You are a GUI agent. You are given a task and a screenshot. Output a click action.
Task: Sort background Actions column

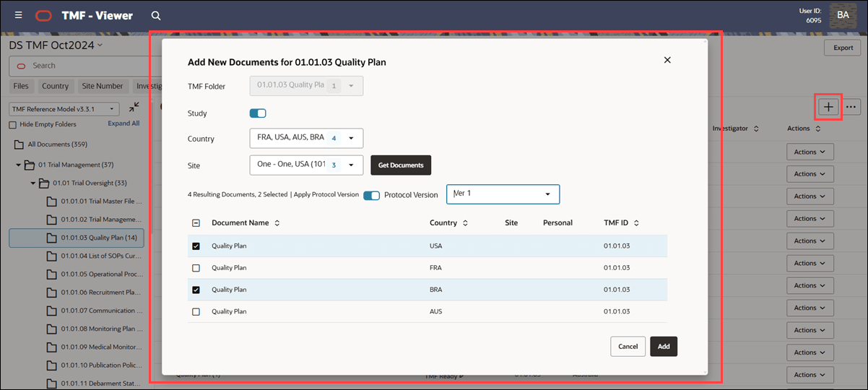[817, 129]
